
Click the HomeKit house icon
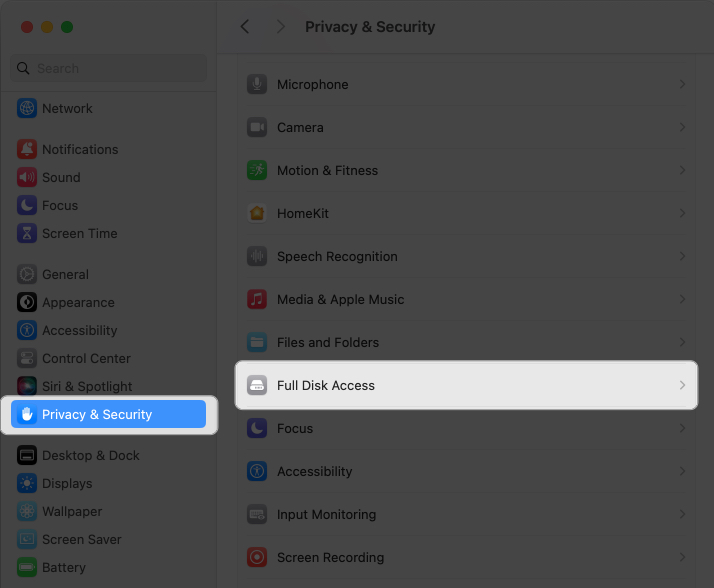point(257,213)
